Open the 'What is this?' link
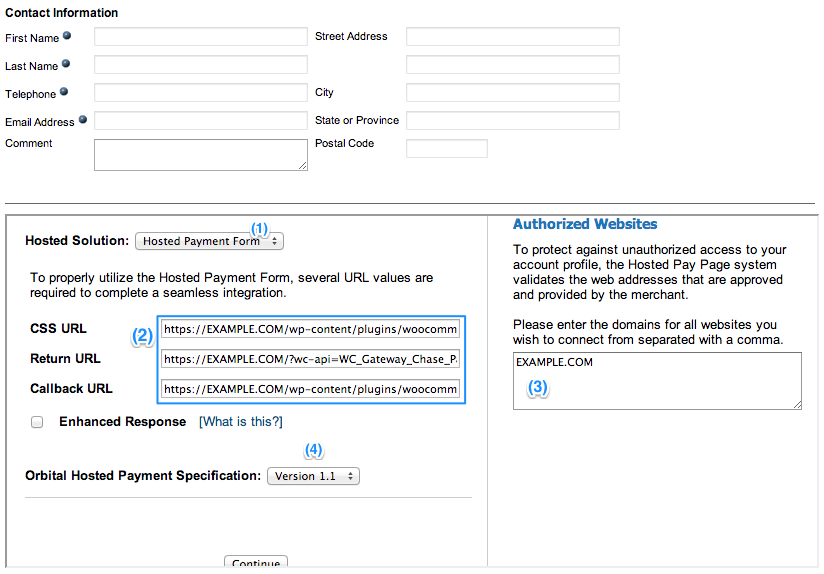The width and height of the screenshot is (824, 574). [241, 422]
